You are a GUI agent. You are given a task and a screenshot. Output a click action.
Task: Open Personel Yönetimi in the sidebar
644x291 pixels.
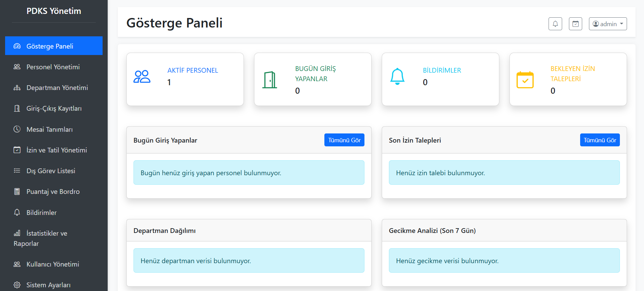click(53, 67)
